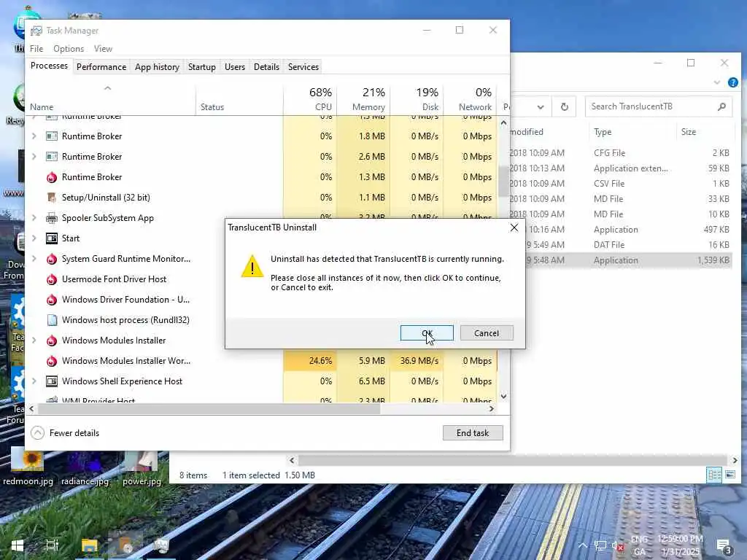
Task: Open File Explorer from the taskbar
Action: click(x=89, y=545)
